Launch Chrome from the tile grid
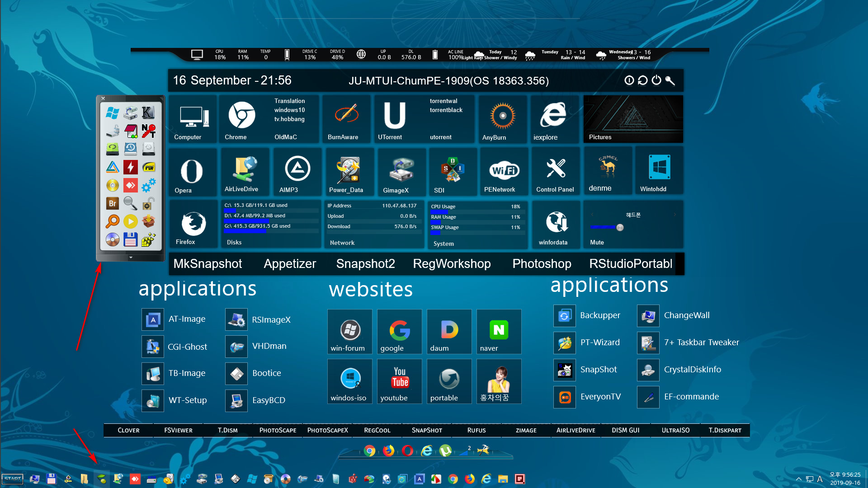The width and height of the screenshot is (868, 488). pos(241,120)
